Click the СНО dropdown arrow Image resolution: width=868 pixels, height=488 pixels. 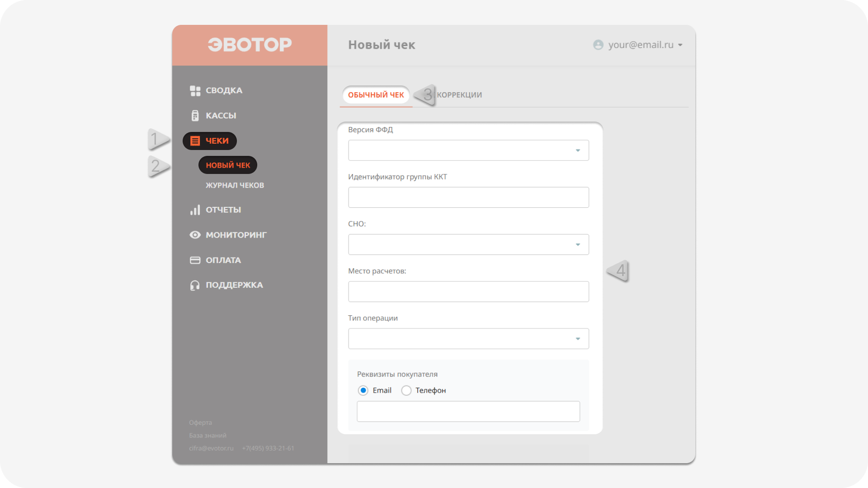(578, 244)
